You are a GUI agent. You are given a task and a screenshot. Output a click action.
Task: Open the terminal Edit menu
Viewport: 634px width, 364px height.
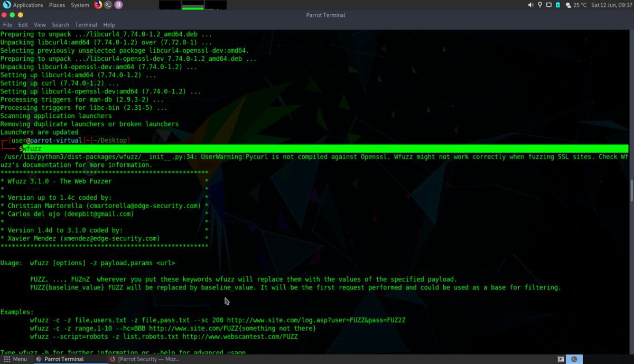pyautogui.click(x=23, y=25)
